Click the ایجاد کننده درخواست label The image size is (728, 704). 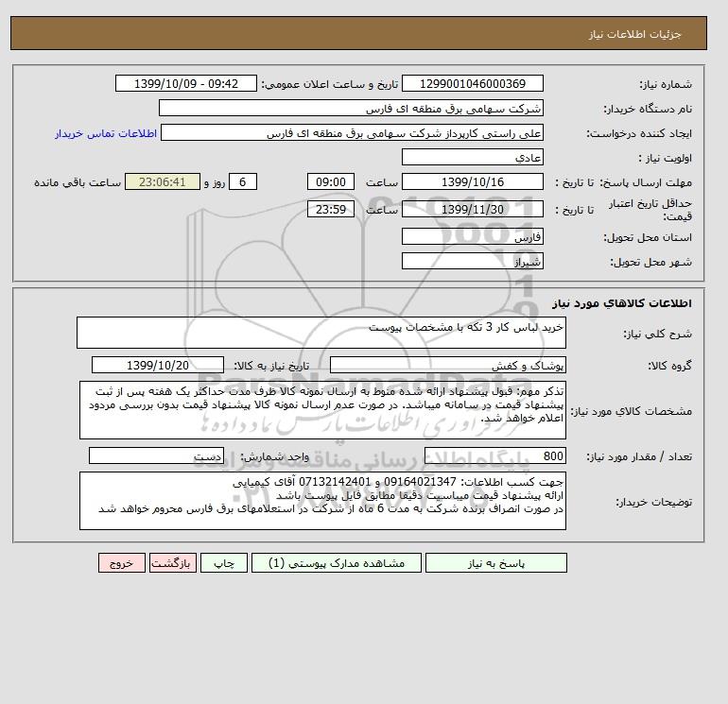(x=639, y=133)
